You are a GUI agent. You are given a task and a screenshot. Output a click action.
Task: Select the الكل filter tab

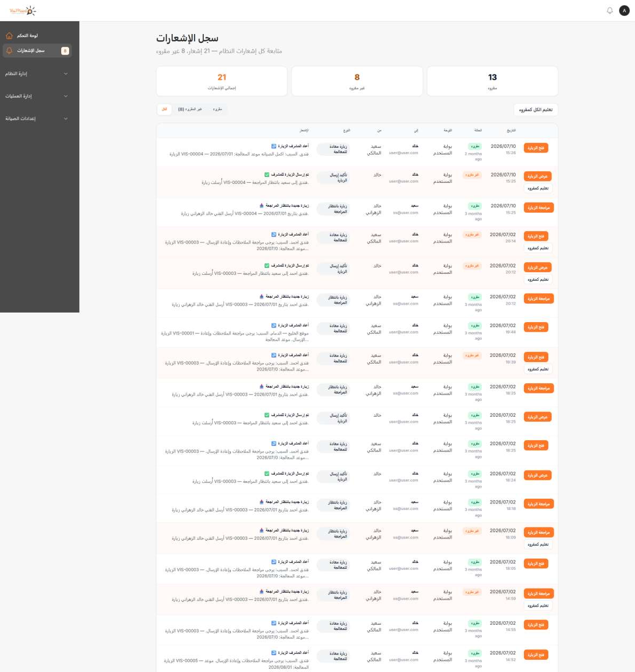(x=164, y=109)
